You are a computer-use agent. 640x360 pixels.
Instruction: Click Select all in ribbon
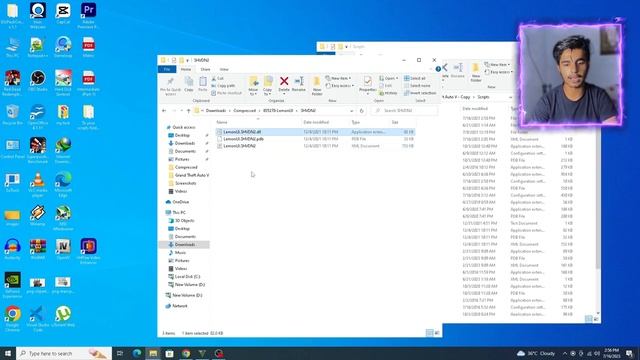tap(415, 78)
